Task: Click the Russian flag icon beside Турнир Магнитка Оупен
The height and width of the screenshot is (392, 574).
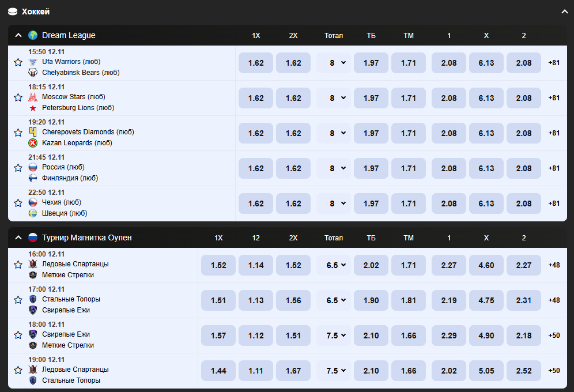Action: pyautogui.click(x=33, y=238)
